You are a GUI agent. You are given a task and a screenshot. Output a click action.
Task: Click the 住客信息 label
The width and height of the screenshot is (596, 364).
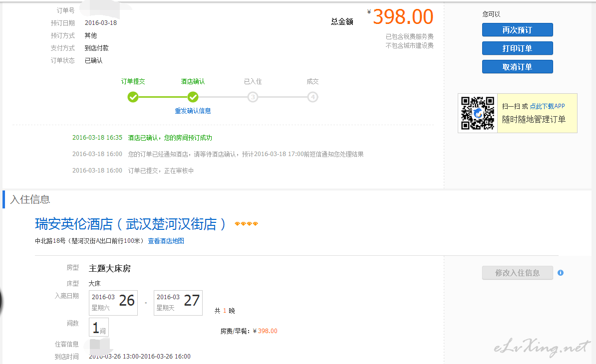[x=66, y=344]
